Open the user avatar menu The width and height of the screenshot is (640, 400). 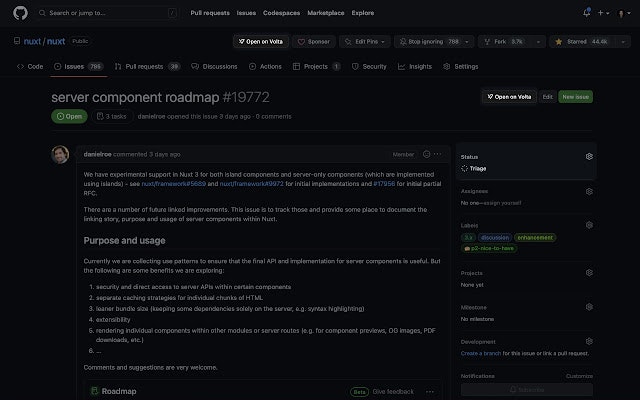624,13
